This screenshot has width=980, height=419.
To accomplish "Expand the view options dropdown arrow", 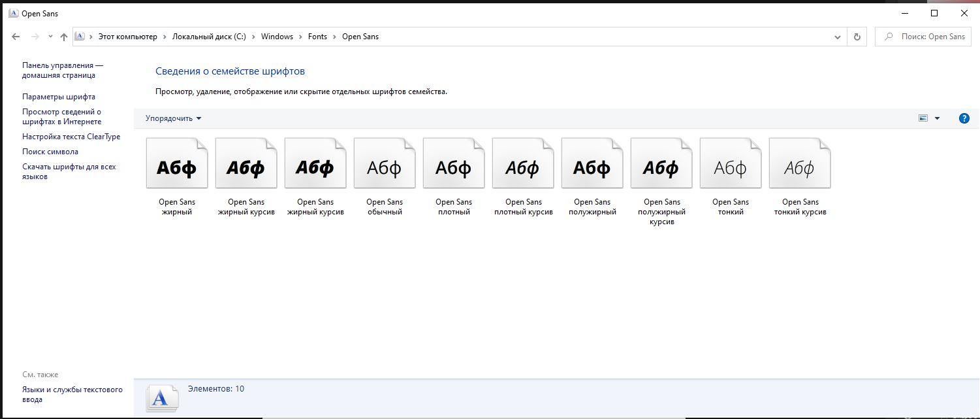I will (938, 118).
